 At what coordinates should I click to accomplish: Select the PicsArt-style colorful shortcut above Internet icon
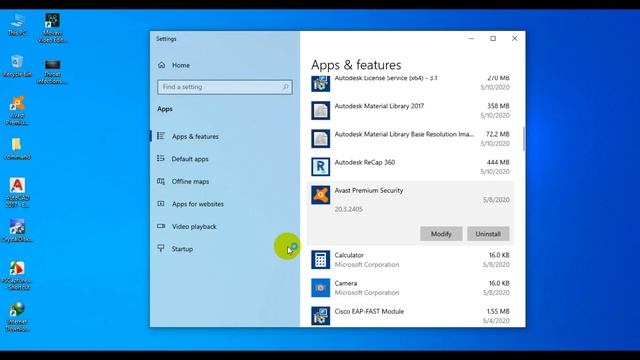pyautogui.click(x=17, y=276)
